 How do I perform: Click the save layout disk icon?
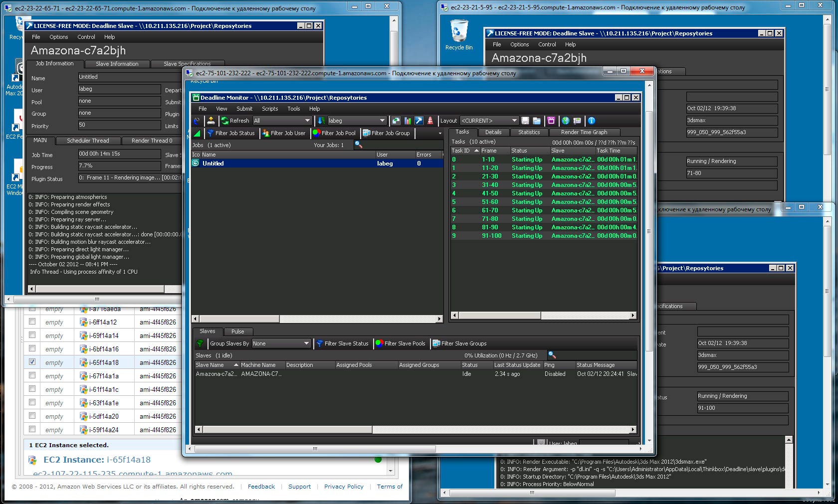pos(525,121)
